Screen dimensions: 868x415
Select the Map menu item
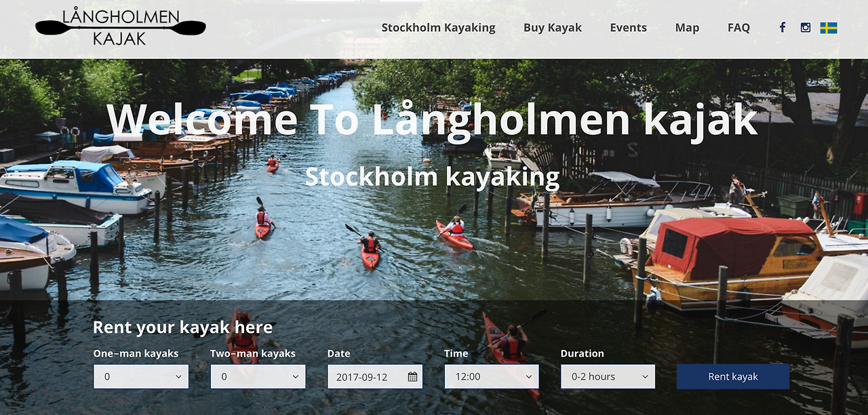coord(687,28)
